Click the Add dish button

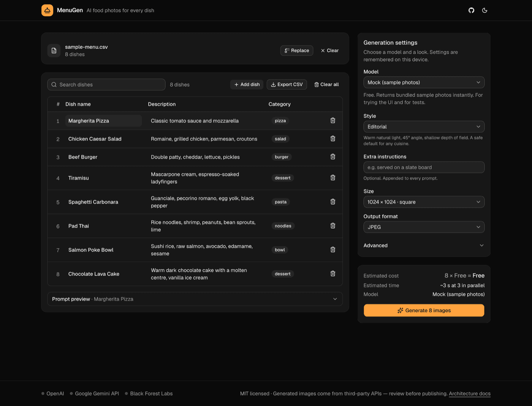247,84
